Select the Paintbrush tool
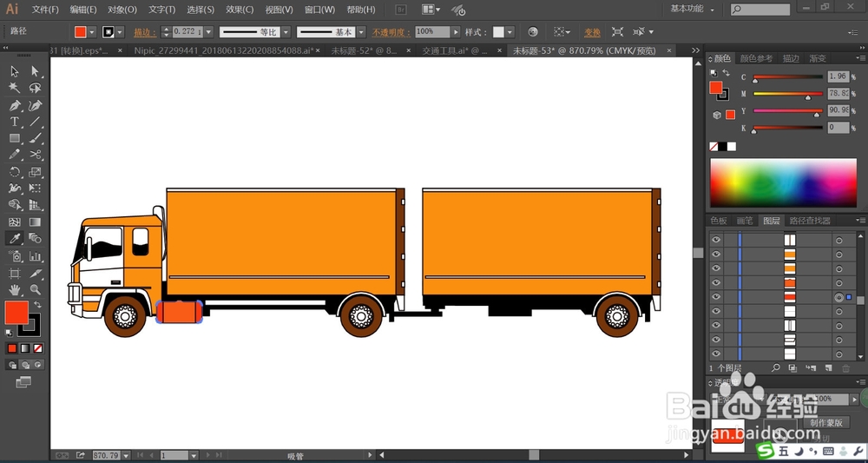This screenshot has height=463, width=868. [35, 138]
